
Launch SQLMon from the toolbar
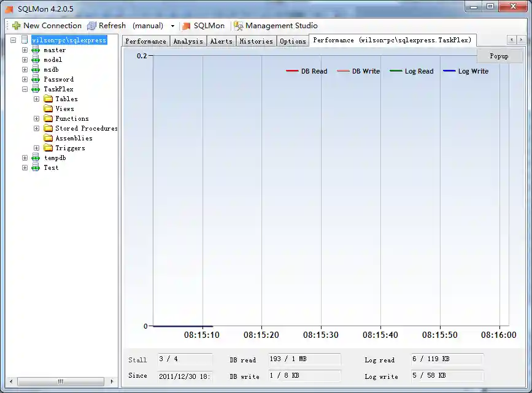coord(202,26)
